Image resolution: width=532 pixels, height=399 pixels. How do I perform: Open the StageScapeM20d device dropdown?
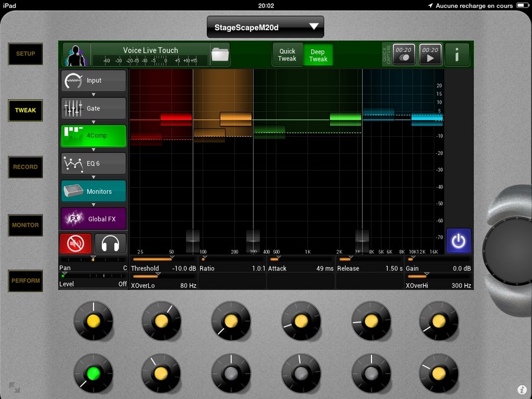[x=265, y=27]
